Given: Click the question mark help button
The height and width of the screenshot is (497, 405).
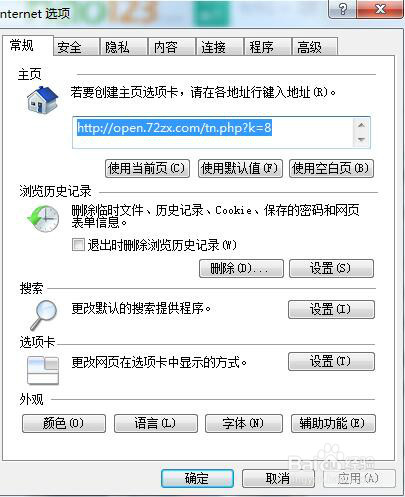Looking at the screenshot, I should [x=343, y=9].
